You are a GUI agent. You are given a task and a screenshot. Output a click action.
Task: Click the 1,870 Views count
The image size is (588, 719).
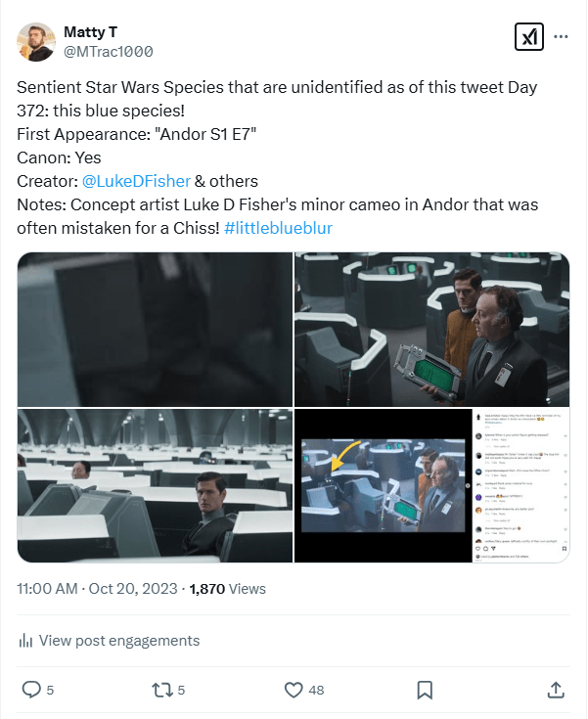[x=227, y=589]
